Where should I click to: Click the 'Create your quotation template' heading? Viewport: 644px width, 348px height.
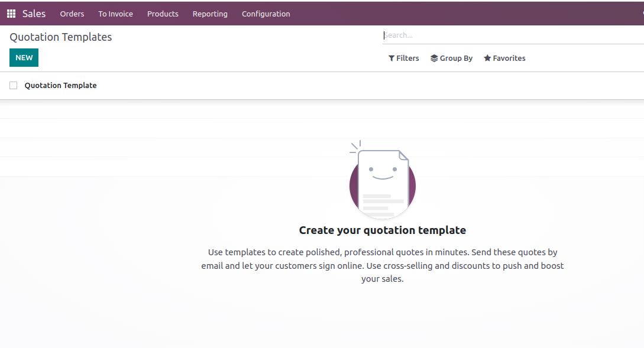[382, 230]
